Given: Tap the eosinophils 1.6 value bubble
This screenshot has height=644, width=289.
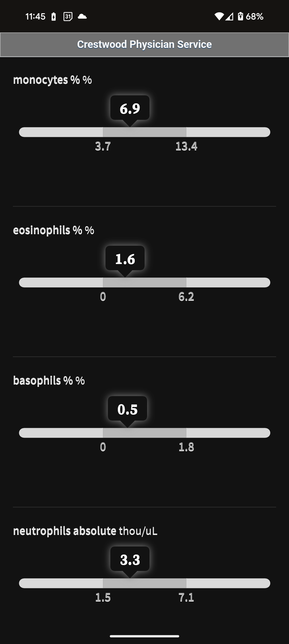Looking at the screenshot, I should tap(125, 259).
